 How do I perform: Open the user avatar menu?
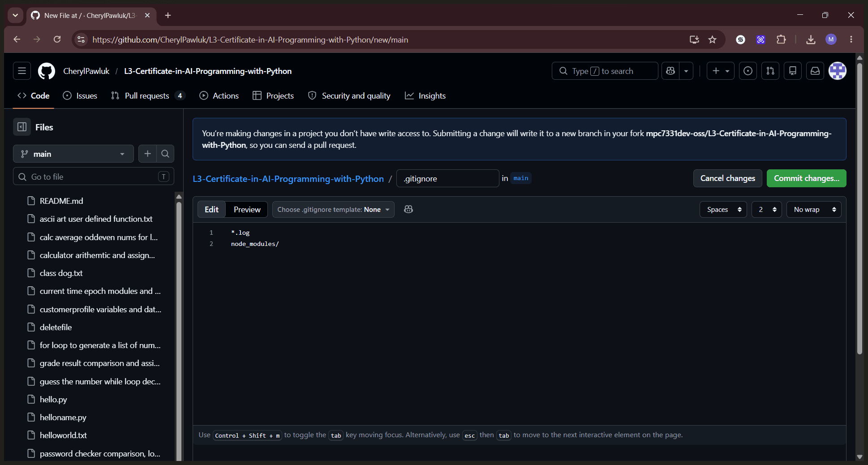point(838,71)
